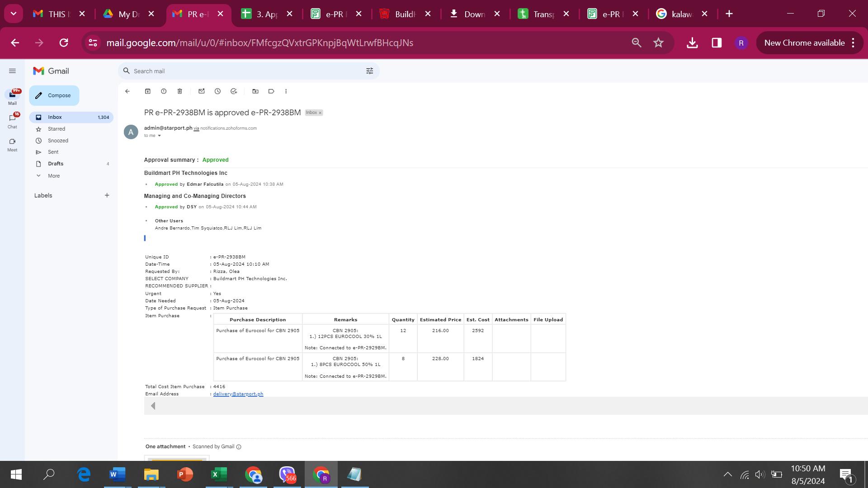The image size is (868, 488).
Task: Open the Move to folder icon
Action: point(255,91)
